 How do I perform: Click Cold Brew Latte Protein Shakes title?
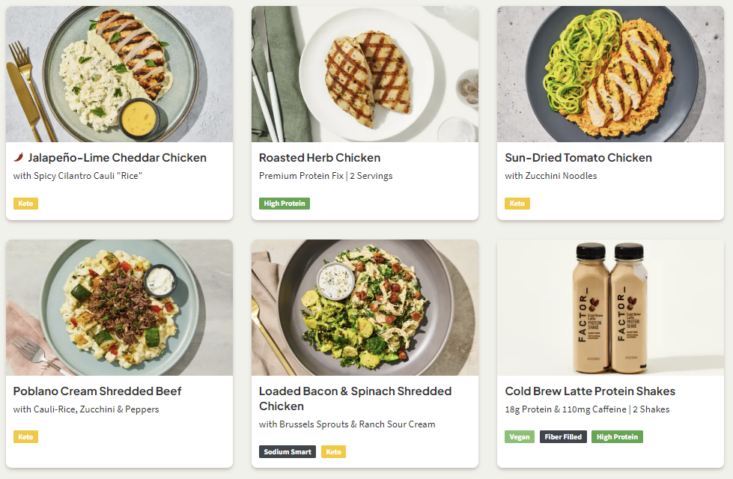590,391
